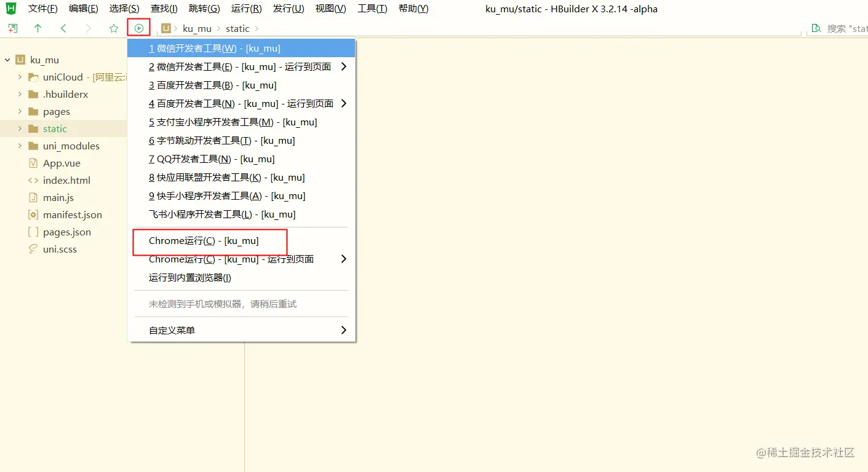
Task: Click the ku_mu project icon in the tree
Action: click(20, 60)
